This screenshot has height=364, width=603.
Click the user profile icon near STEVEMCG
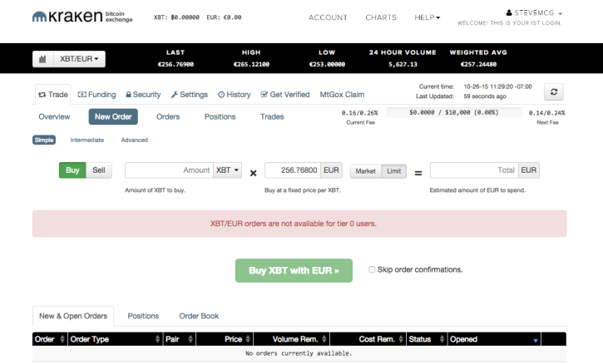click(509, 13)
